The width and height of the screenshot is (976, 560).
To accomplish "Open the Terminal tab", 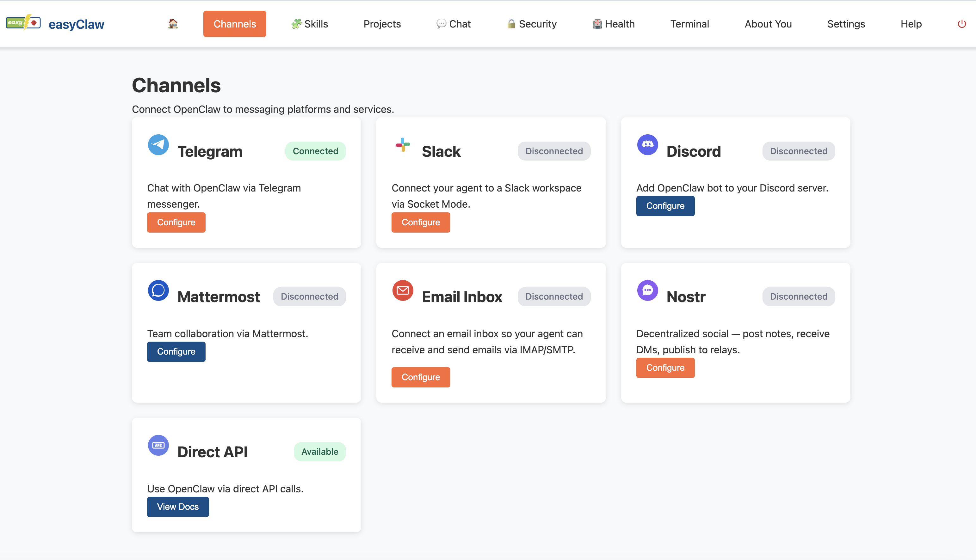I will point(690,24).
